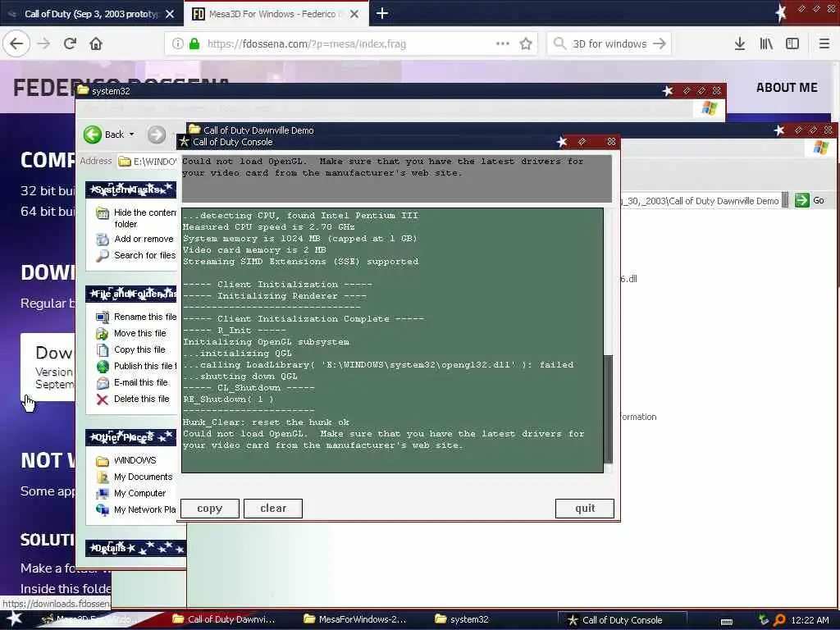Click the Forward button in system32 window
This screenshot has height=630, width=840.
click(157, 135)
